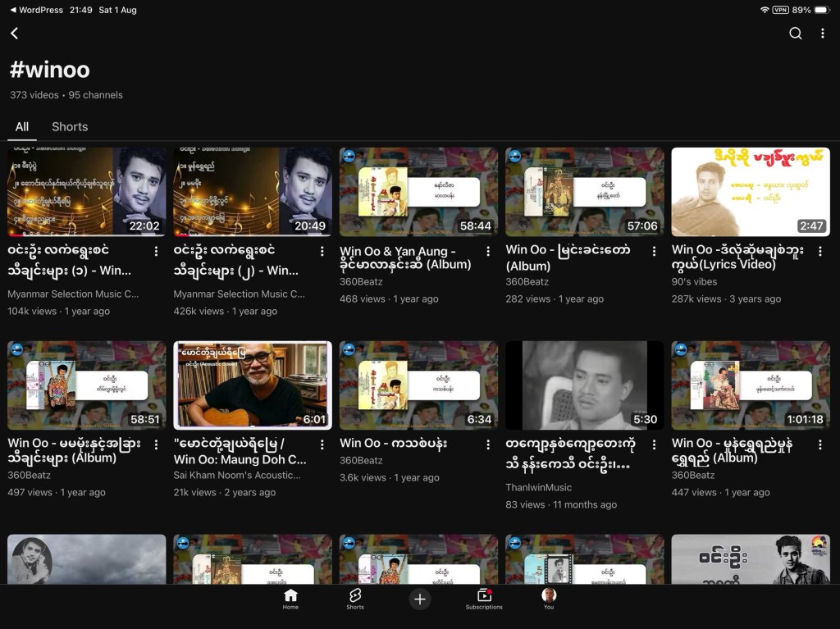Viewport: 840px width, 629px height.
Task: Open the 90's vibes channel name
Action: [x=694, y=282]
